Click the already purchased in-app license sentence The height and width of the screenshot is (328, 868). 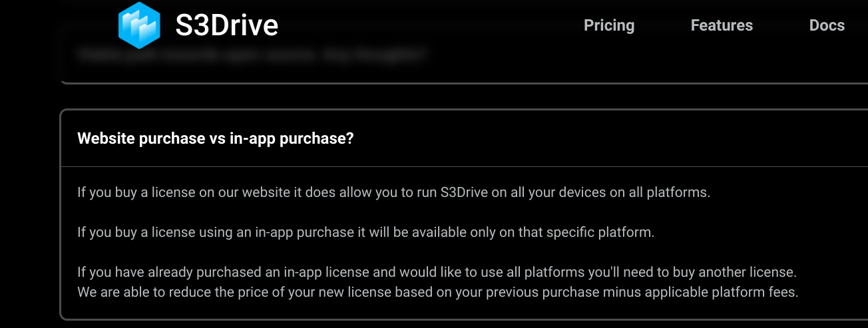click(x=437, y=272)
